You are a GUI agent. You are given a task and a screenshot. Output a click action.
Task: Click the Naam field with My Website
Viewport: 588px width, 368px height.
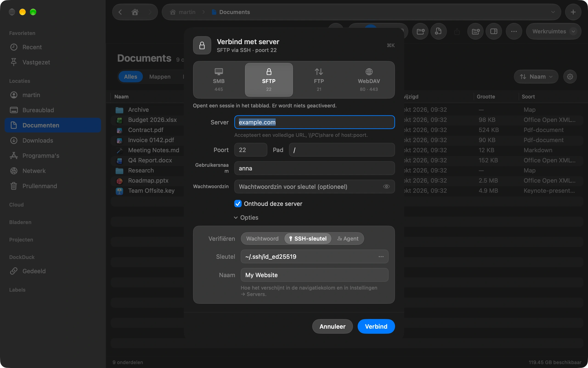314,275
